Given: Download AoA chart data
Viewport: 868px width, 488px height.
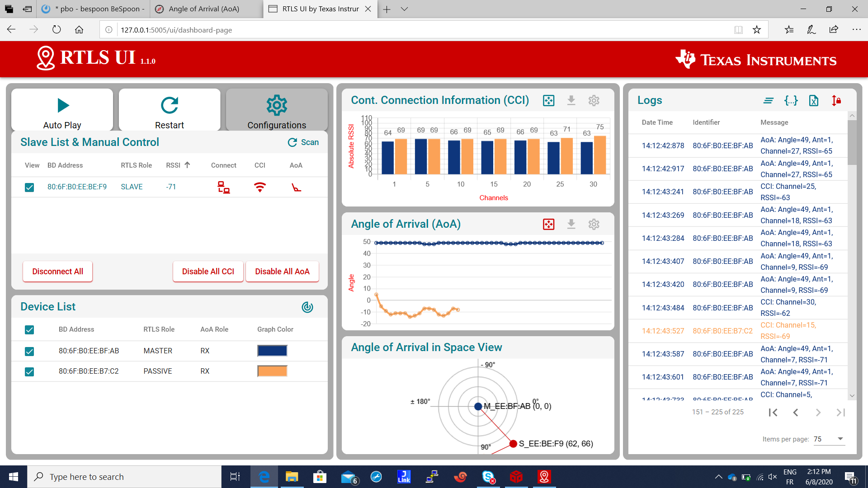Looking at the screenshot, I should click(x=571, y=224).
